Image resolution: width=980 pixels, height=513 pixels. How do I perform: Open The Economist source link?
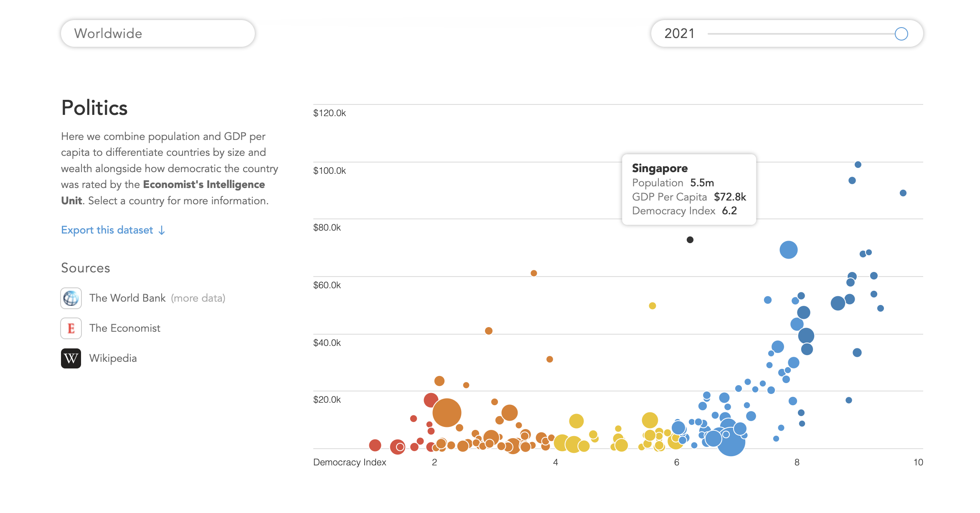124,328
